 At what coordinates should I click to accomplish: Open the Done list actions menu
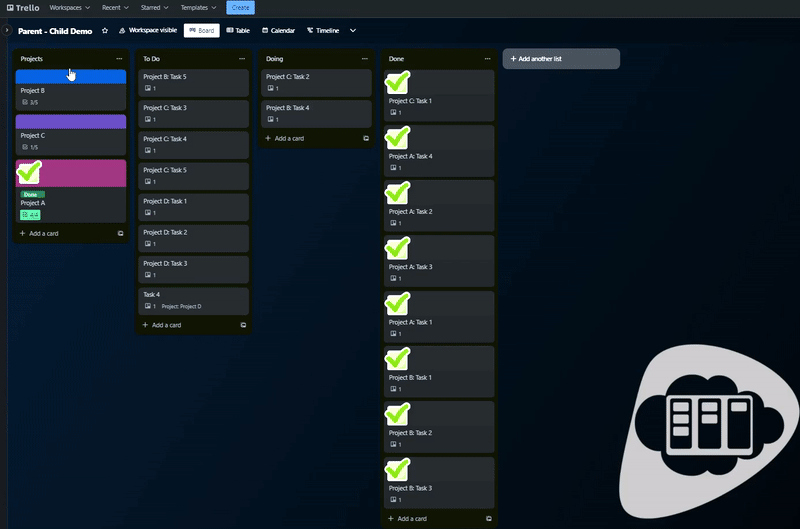click(488, 59)
